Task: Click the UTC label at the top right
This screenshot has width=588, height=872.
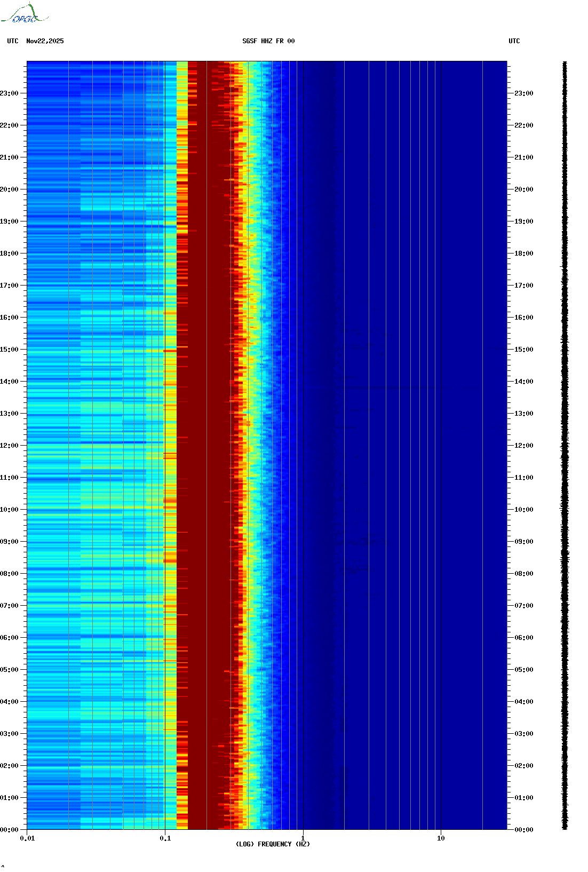Action: click(514, 41)
